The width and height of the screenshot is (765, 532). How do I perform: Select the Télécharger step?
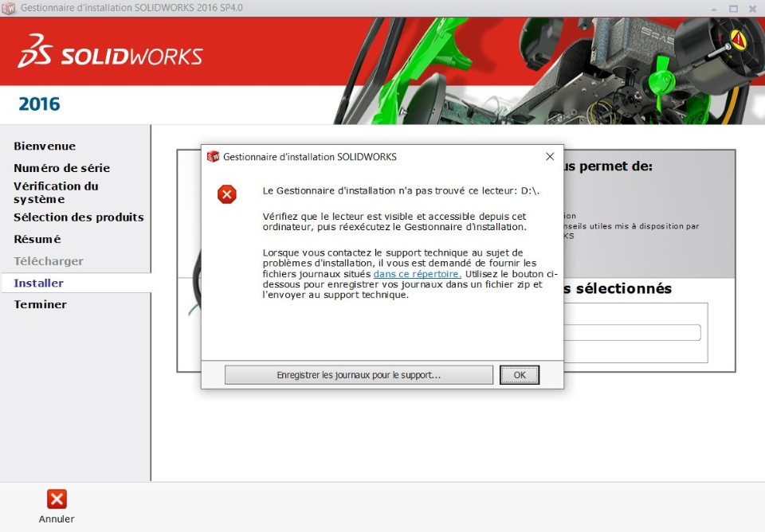pyautogui.click(x=49, y=261)
